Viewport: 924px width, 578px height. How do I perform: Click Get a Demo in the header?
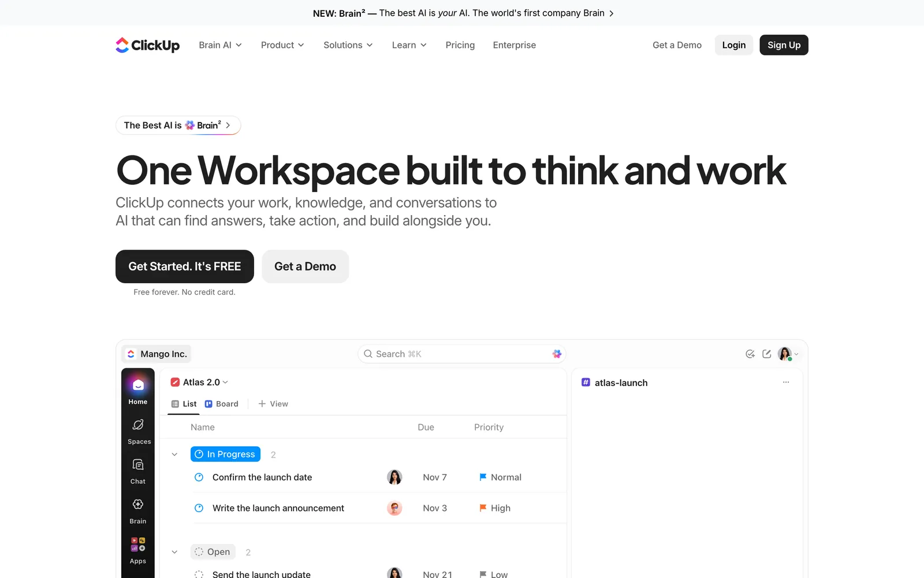tap(677, 45)
